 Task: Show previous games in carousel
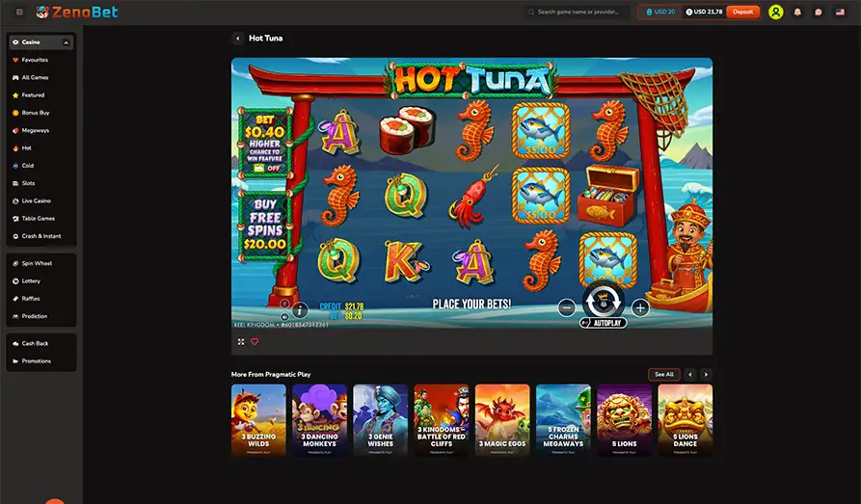[x=690, y=375]
